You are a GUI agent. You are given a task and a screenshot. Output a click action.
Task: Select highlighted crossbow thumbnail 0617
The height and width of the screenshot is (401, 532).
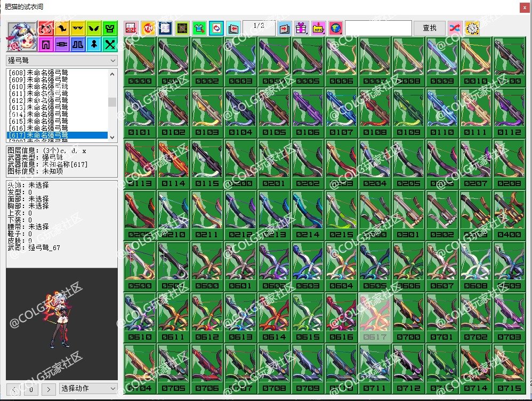coord(375,318)
